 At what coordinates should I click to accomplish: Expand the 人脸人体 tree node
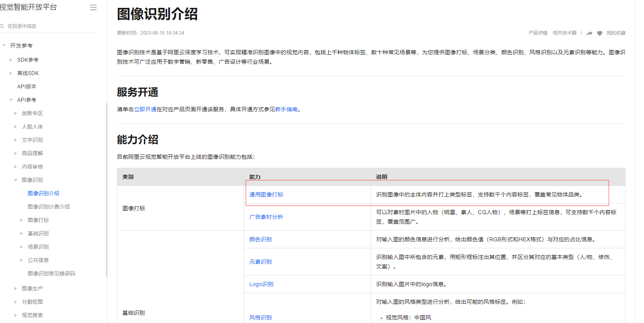coord(16,127)
